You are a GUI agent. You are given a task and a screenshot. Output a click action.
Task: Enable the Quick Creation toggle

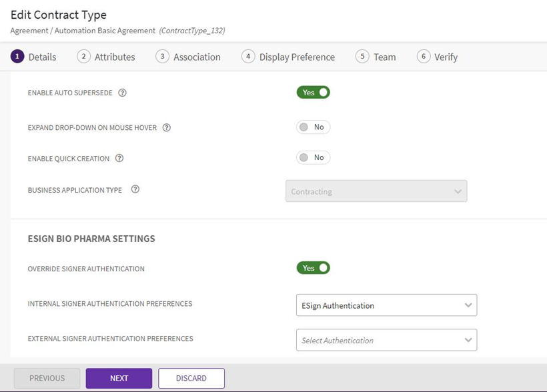pyautogui.click(x=314, y=158)
